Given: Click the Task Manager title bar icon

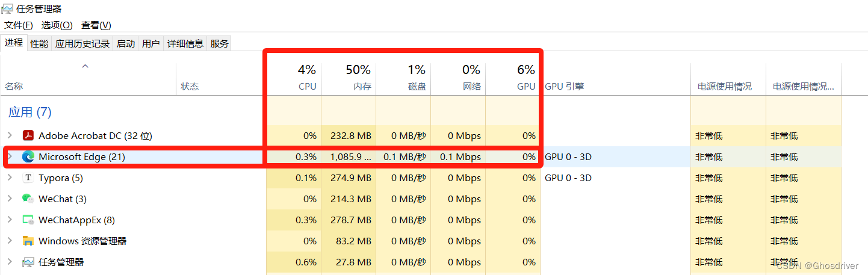Looking at the screenshot, I should click(x=7, y=8).
